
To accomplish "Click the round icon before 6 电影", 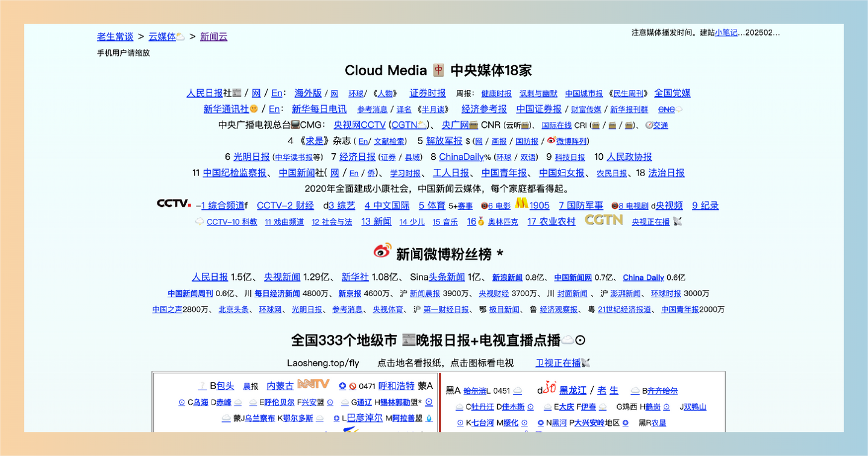I will click(x=484, y=206).
